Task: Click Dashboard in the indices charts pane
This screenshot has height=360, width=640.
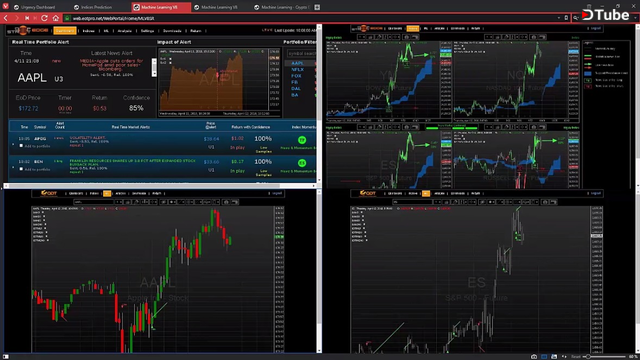Action: 395,29
